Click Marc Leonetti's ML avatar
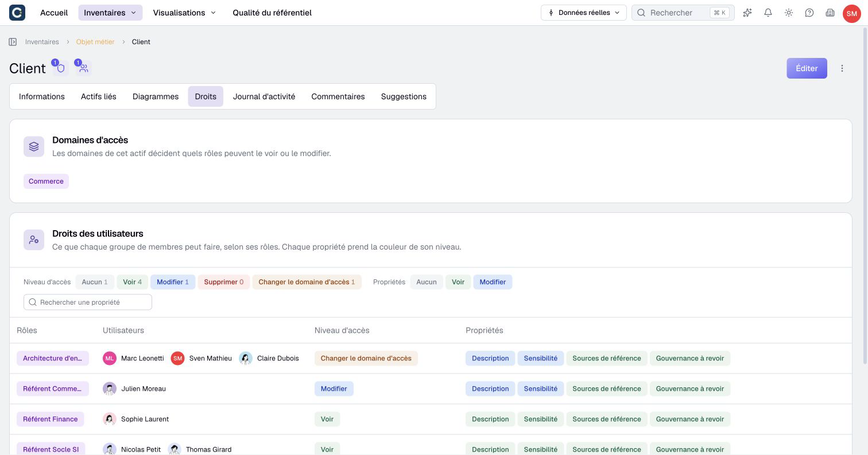Image resolution: width=868 pixels, height=455 pixels. pyautogui.click(x=110, y=358)
